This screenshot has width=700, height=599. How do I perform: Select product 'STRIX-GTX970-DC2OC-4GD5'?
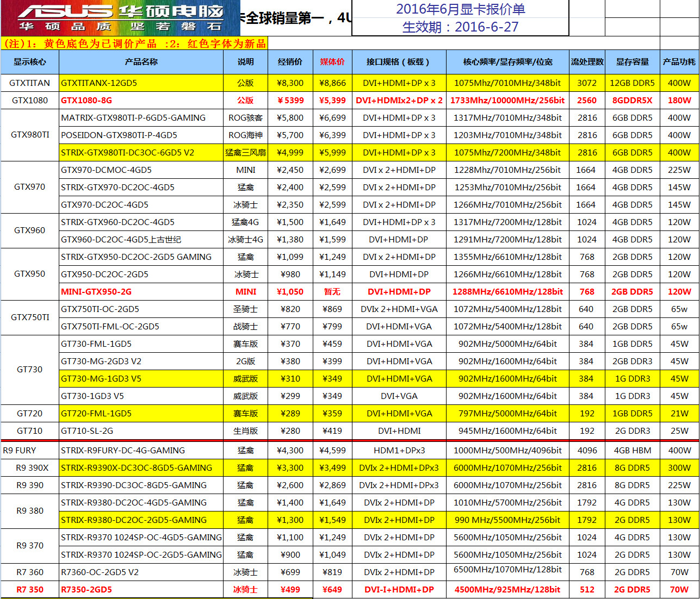(141, 188)
